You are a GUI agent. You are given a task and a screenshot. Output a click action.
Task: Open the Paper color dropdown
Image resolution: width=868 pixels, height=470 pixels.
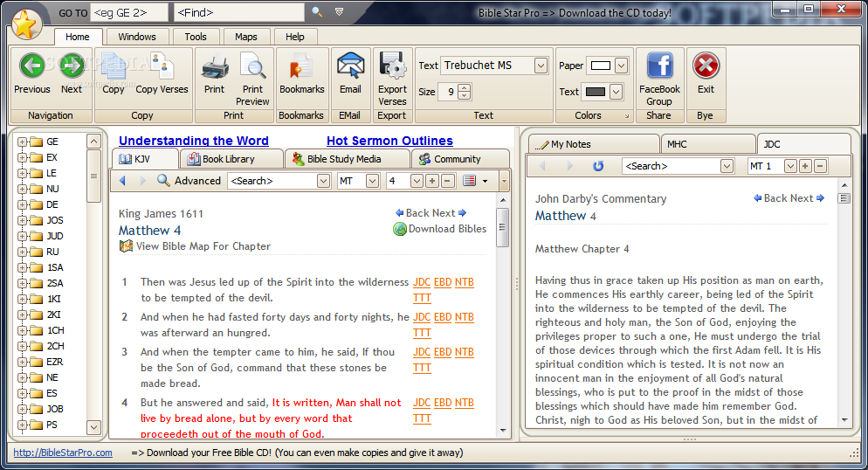(x=621, y=66)
